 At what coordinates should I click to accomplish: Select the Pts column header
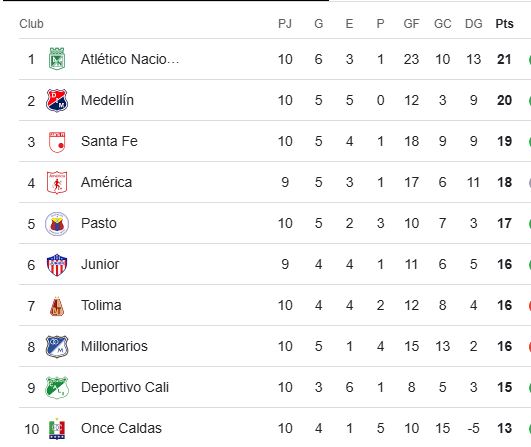pos(504,24)
